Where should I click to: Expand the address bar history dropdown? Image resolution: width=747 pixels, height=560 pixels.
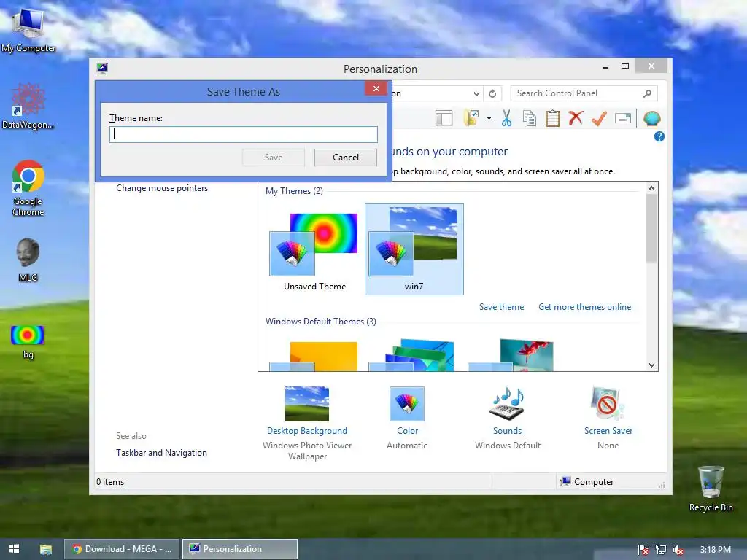coord(476,93)
